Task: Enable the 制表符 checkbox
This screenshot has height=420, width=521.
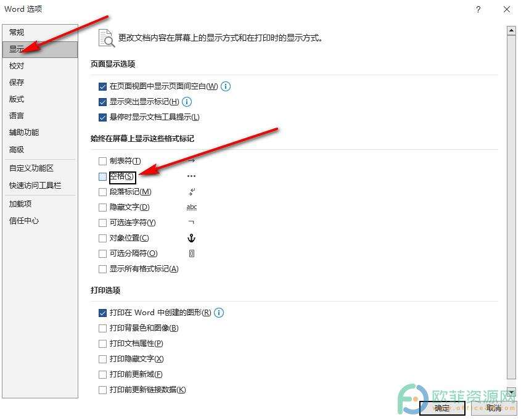Action: click(x=103, y=161)
